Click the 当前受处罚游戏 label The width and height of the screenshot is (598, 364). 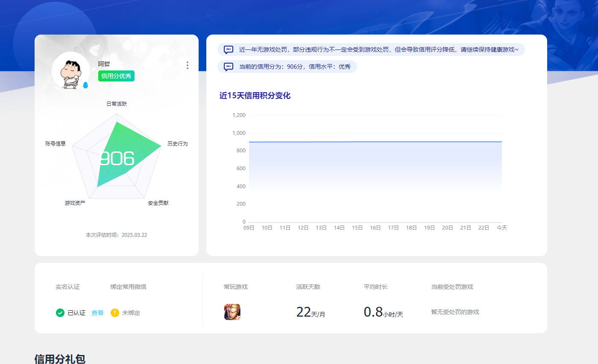point(452,287)
